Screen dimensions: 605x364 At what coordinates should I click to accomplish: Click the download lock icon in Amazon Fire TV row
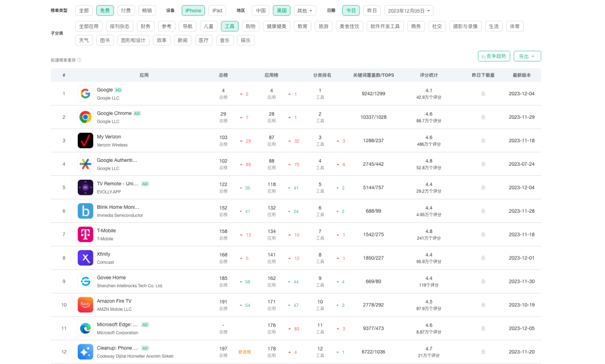pos(483,305)
